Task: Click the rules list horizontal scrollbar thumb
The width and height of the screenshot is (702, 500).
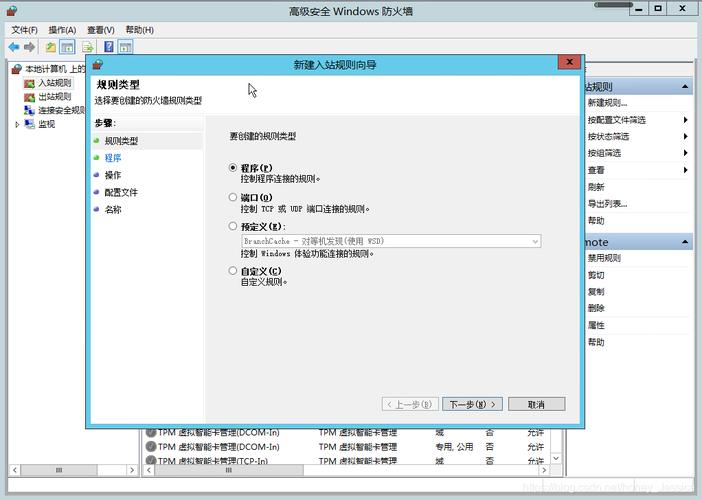Action: pyautogui.click(x=229, y=470)
